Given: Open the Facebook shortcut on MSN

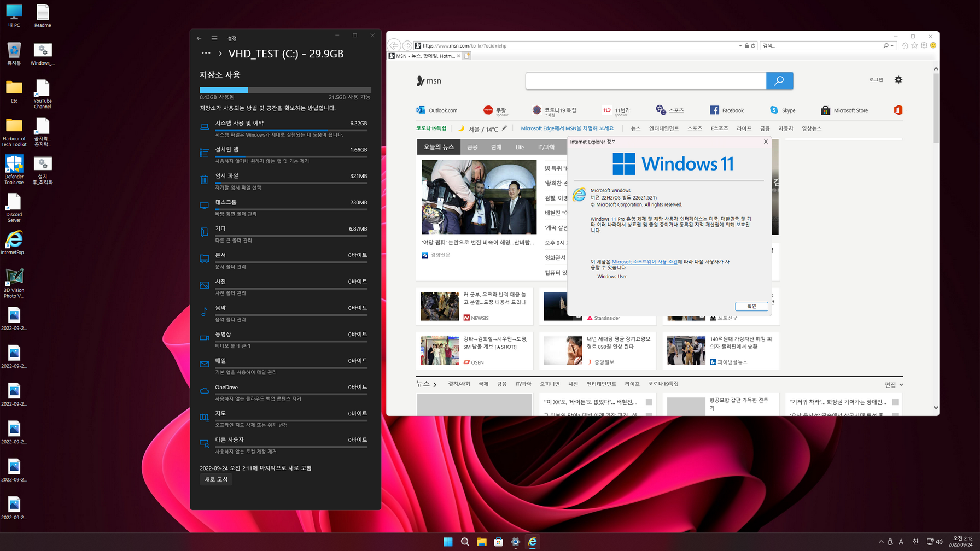Looking at the screenshot, I should tap(727, 110).
